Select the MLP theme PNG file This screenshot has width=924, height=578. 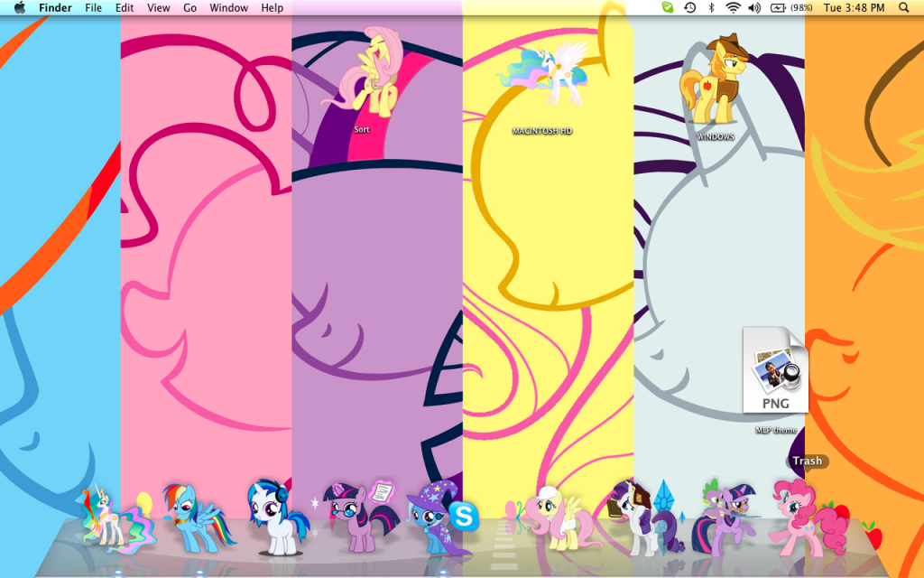(x=775, y=369)
